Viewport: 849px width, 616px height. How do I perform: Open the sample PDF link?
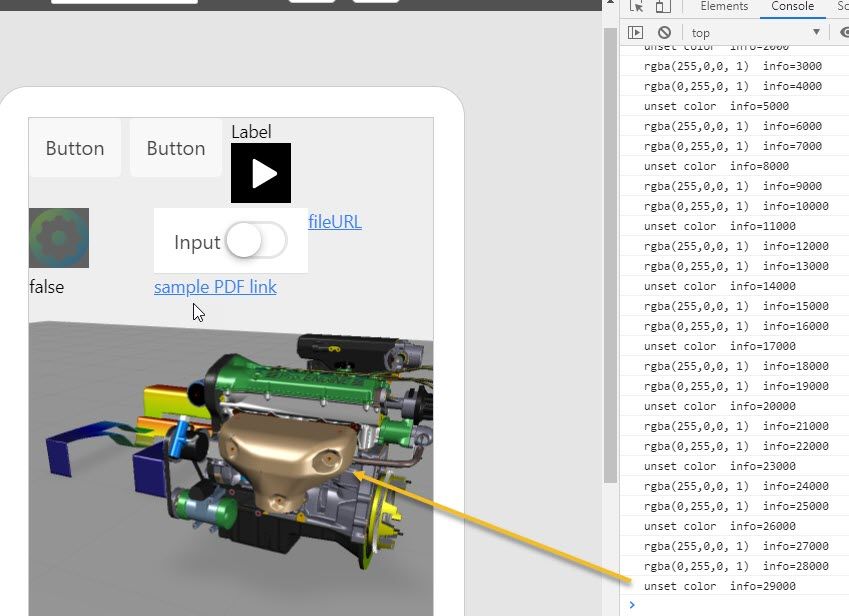(215, 287)
